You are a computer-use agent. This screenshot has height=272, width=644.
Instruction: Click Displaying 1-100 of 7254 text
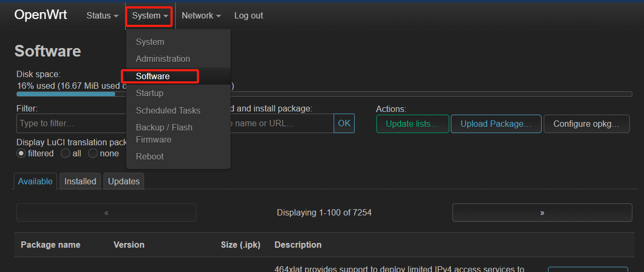click(x=324, y=213)
